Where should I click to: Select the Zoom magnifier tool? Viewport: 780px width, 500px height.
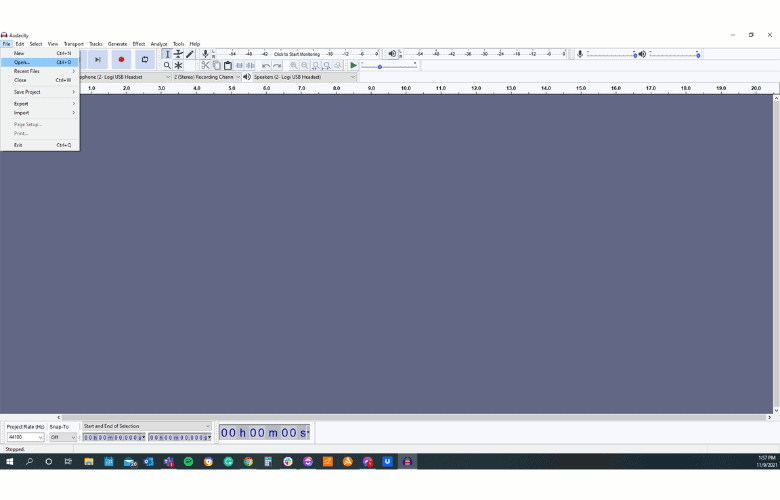[x=167, y=66]
